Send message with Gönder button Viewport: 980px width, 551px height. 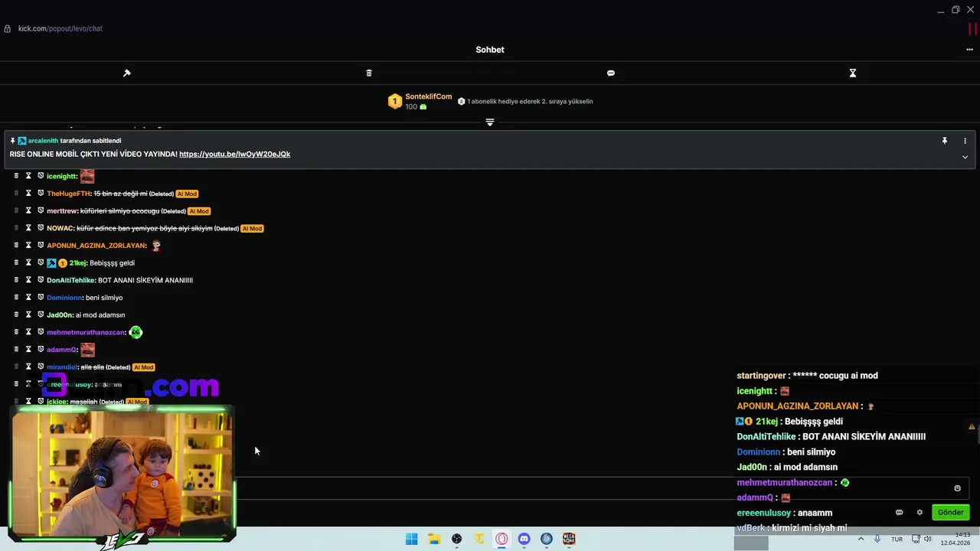[x=951, y=513]
